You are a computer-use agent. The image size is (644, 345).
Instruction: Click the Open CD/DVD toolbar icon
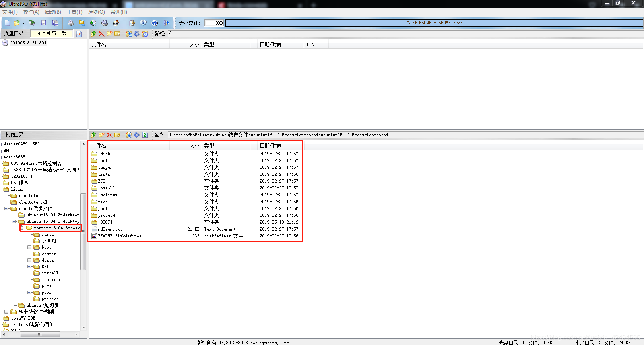point(32,23)
